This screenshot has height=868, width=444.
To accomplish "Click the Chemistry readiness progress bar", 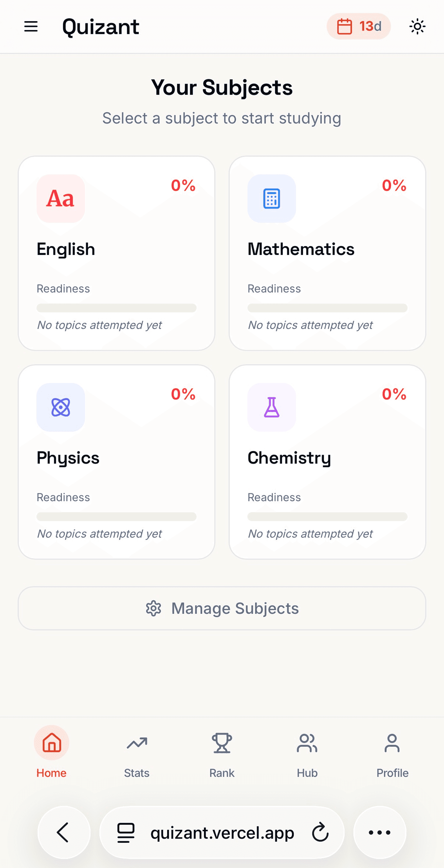I will (x=327, y=516).
